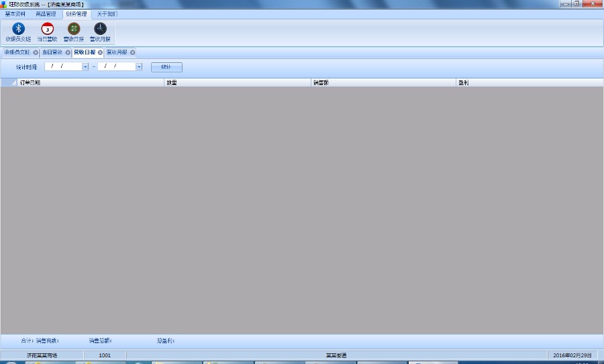Close the 当日营收 document tab
This screenshot has width=604, height=364.
tap(68, 52)
